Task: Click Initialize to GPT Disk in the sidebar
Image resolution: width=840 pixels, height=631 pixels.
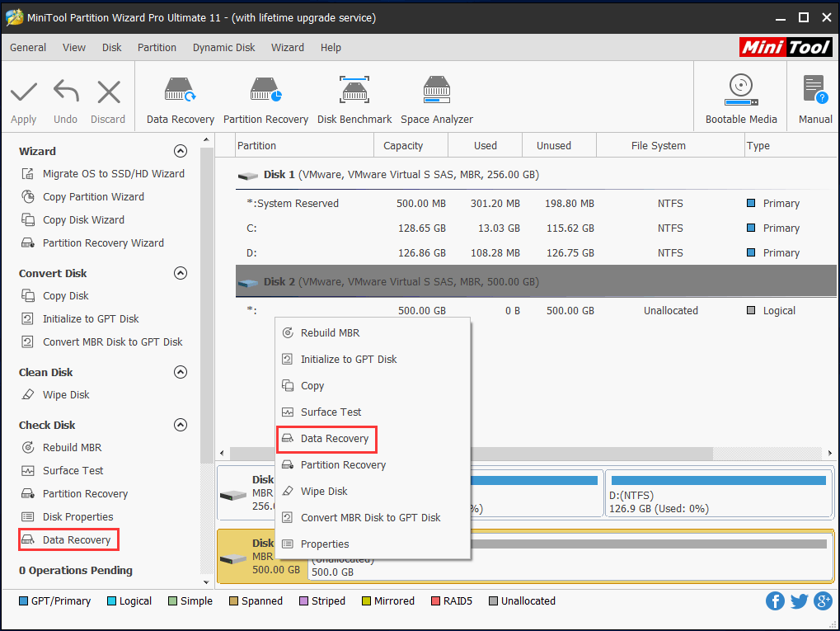Action: [91, 319]
